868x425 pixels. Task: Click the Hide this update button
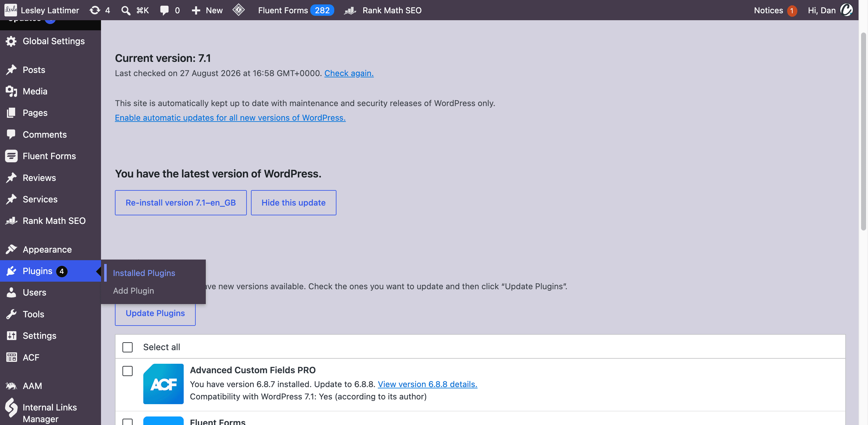tap(294, 203)
